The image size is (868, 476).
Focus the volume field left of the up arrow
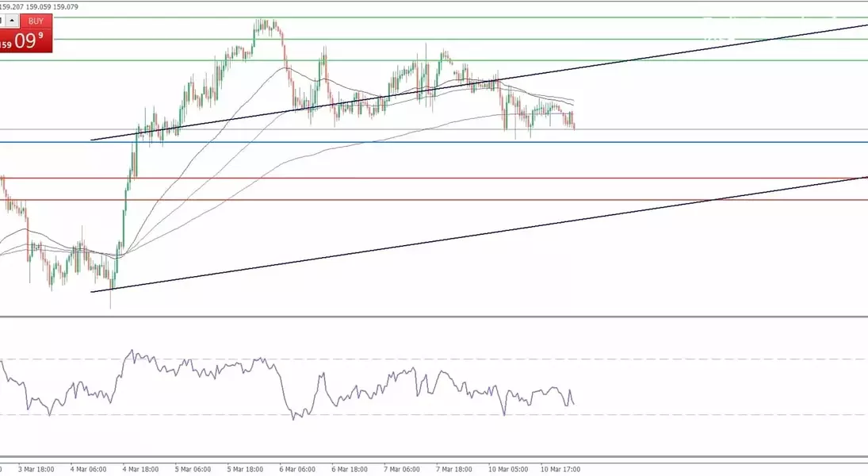tap(2, 21)
